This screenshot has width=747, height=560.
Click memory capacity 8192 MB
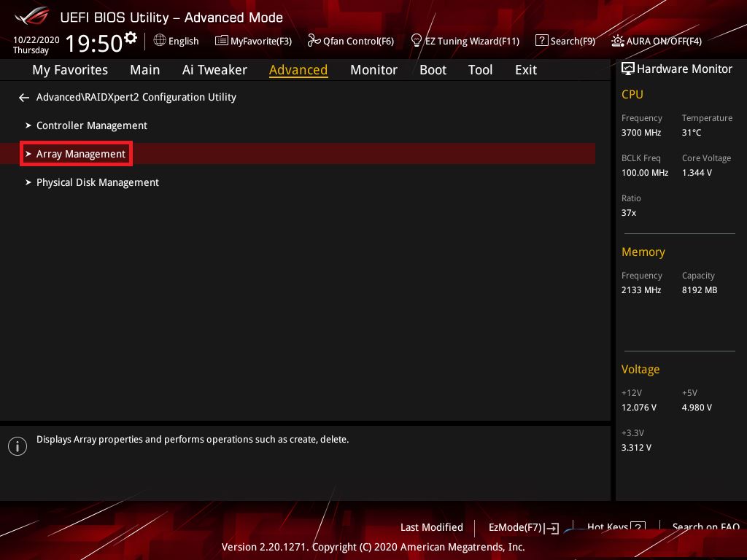tap(700, 290)
